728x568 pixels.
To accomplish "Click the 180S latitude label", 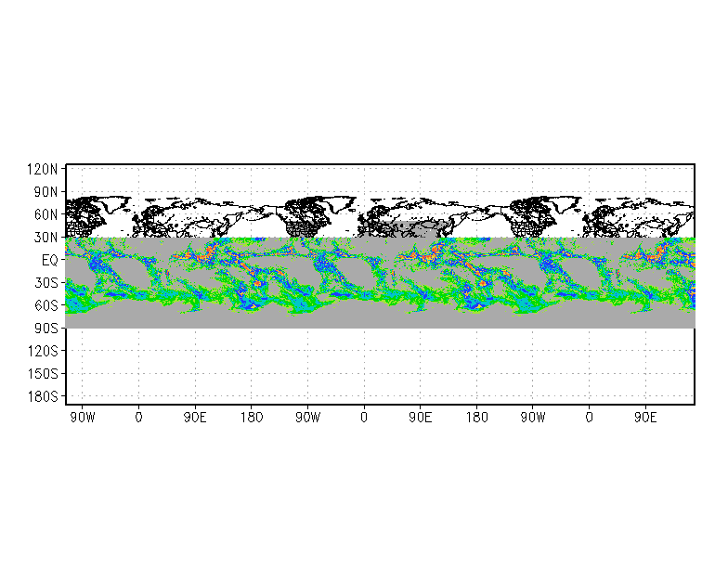I will pos(43,396).
